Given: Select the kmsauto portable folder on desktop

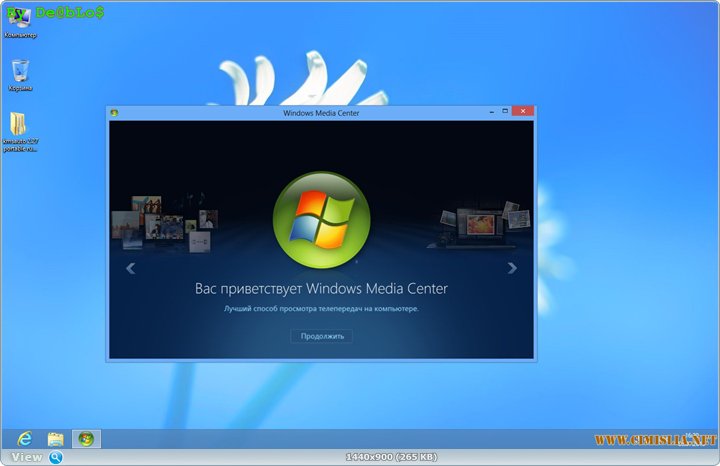Looking at the screenshot, I should 19,127.
